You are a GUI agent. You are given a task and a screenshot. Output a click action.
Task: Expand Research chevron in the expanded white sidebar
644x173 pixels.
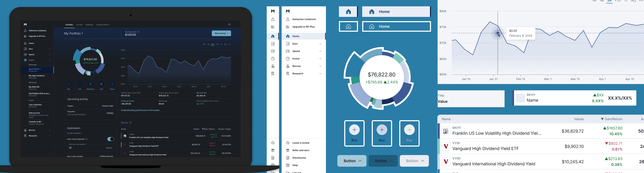pyautogui.click(x=320, y=74)
